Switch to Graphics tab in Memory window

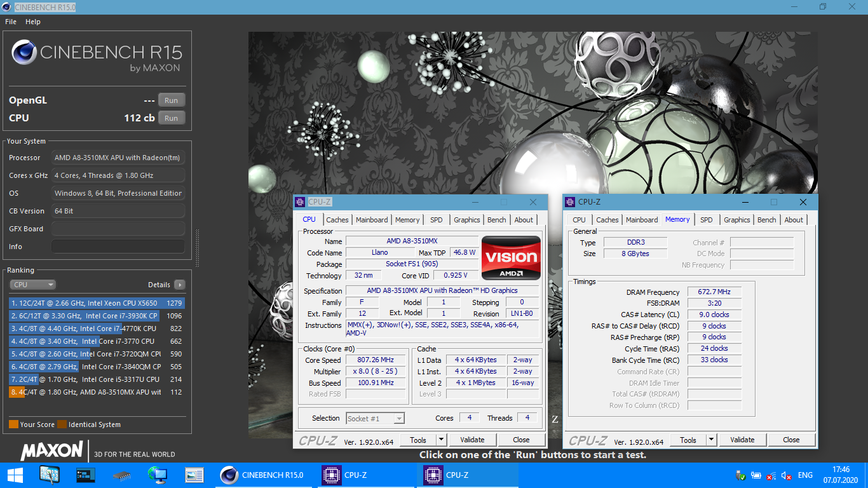(737, 220)
